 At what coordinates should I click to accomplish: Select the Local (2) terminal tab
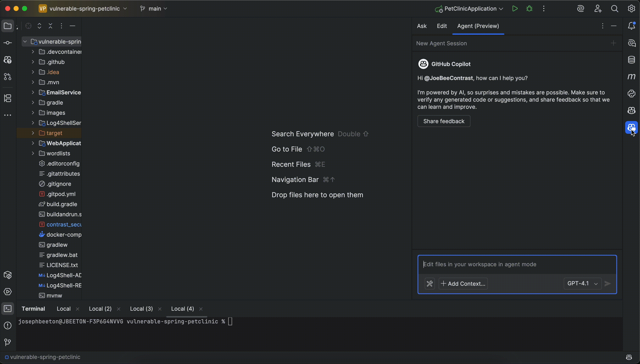100,309
